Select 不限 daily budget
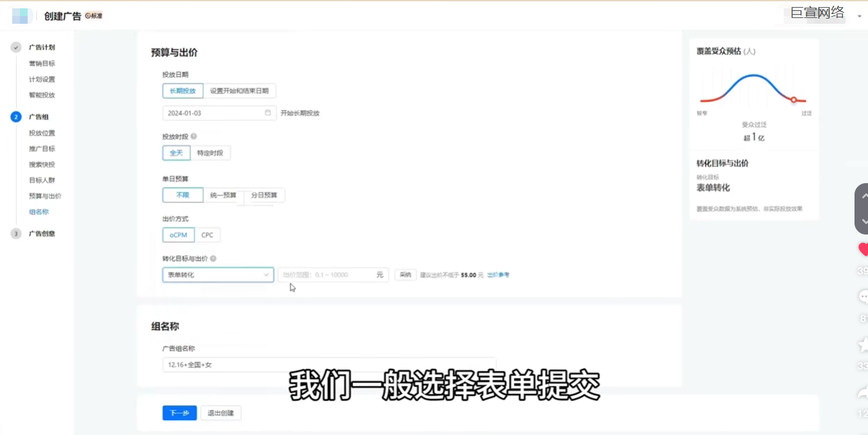 click(183, 195)
